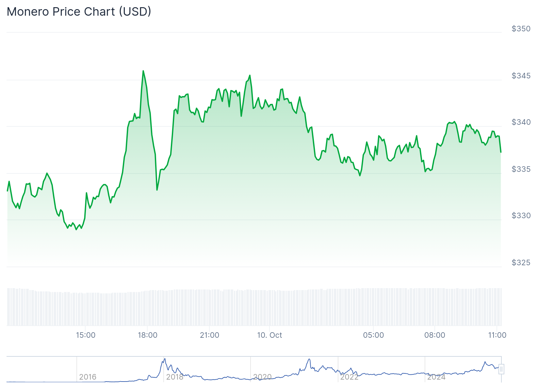Click the 21:00 time axis label

click(x=209, y=335)
